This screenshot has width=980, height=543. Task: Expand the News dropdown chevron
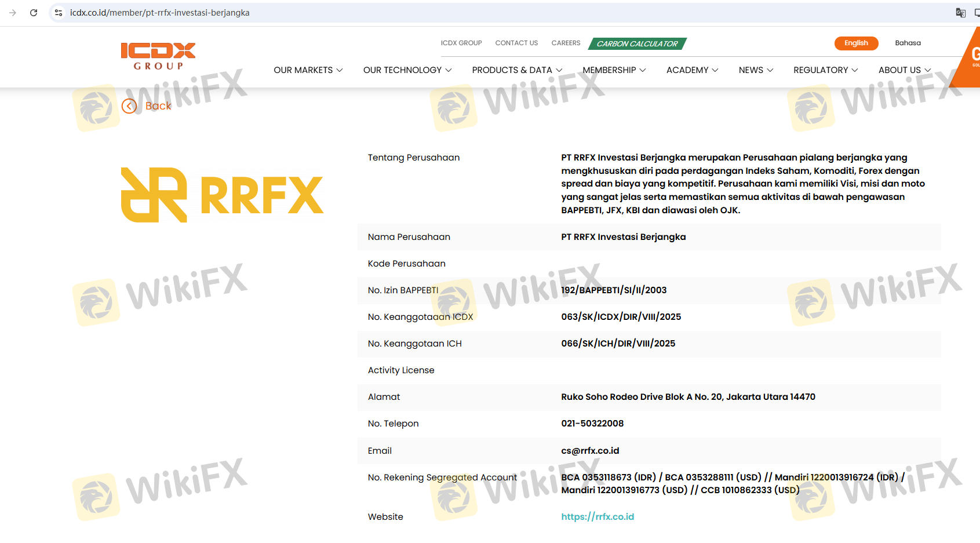pyautogui.click(x=770, y=70)
